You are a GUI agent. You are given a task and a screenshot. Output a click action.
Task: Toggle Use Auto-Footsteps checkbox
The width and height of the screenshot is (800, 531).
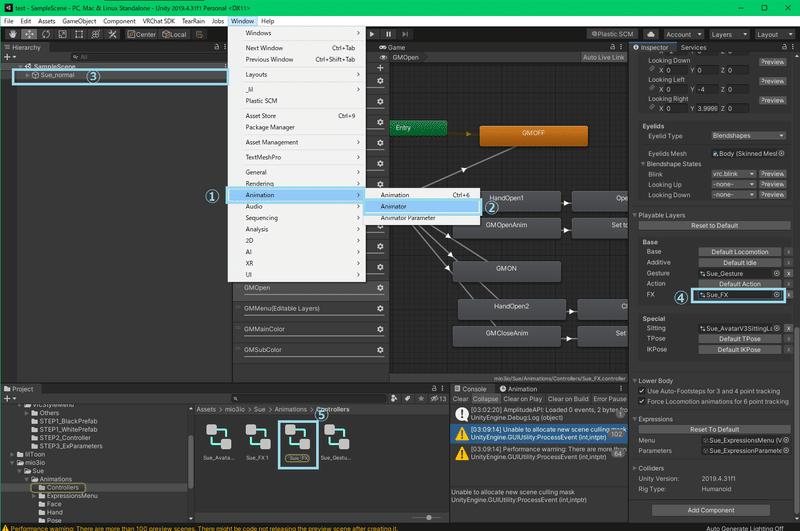(x=642, y=391)
